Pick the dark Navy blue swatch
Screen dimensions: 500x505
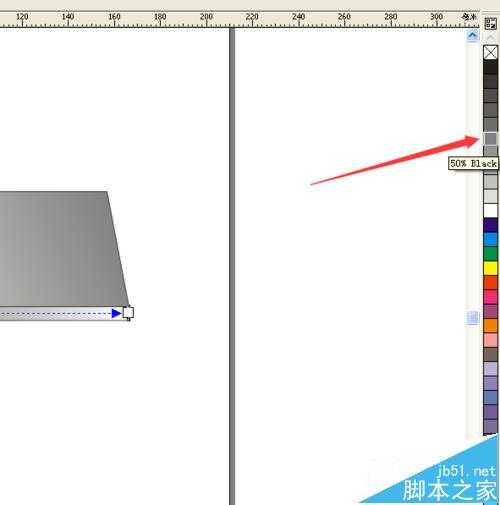(490, 225)
